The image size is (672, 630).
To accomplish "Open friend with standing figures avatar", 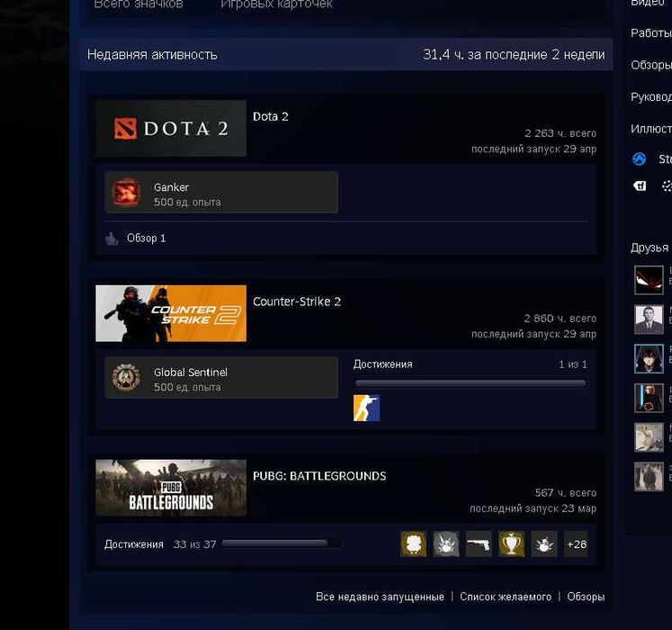I will pyautogui.click(x=649, y=476).
